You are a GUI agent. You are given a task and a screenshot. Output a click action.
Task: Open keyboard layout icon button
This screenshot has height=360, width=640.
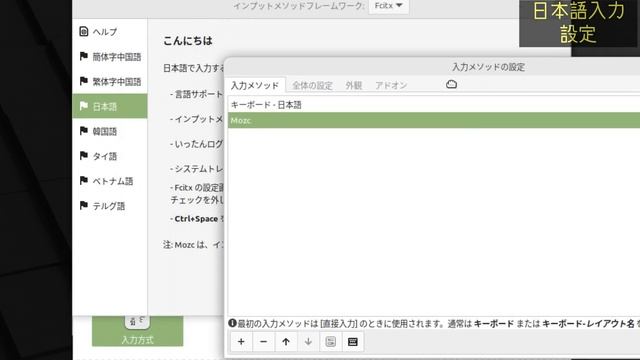point(353,342)
